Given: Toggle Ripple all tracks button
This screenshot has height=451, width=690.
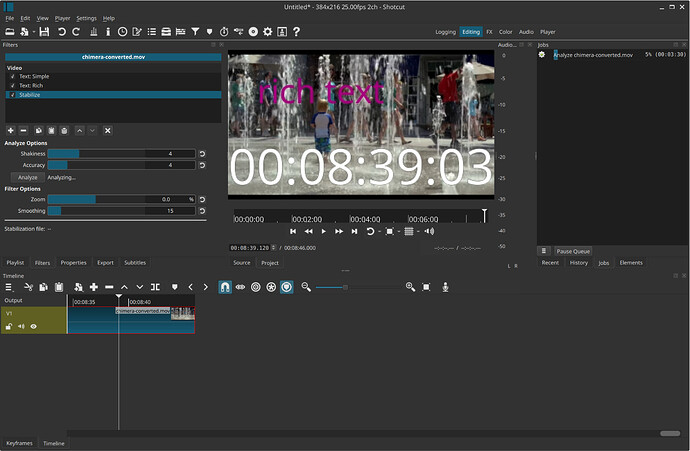Looking at the screenshot, I should tap(271, 287).
